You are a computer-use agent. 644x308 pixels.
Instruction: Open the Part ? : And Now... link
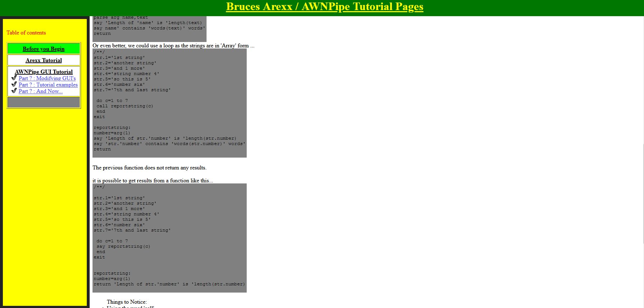(41, 91)
